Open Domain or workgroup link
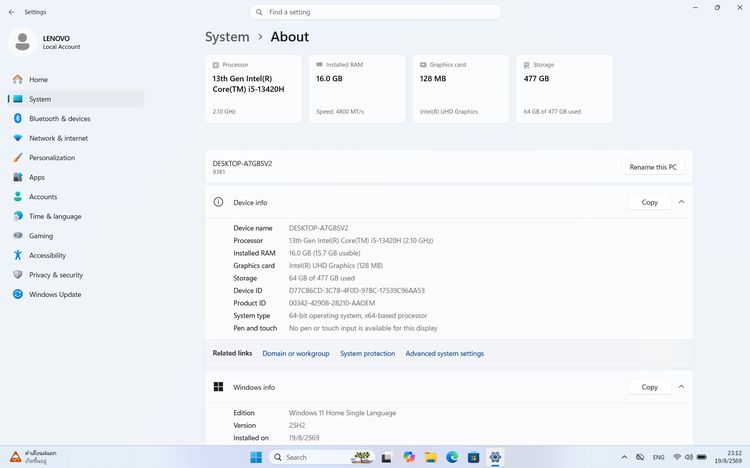Viewport: 750px width, 468px height. pos(296,354)
